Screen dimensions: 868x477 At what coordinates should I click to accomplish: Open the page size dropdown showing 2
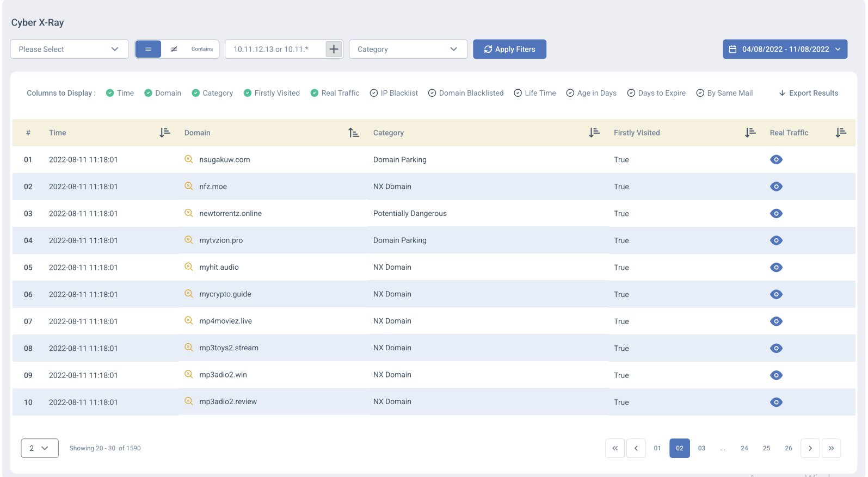tap(40, 448)
